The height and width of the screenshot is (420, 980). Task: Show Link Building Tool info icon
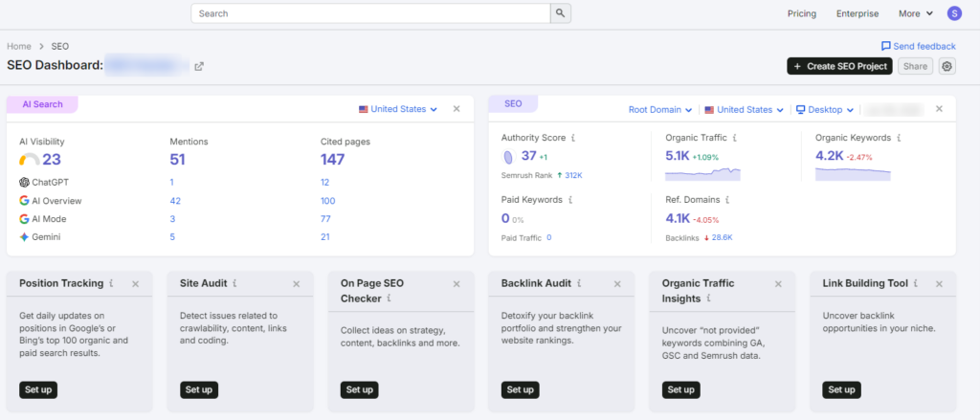915,283
